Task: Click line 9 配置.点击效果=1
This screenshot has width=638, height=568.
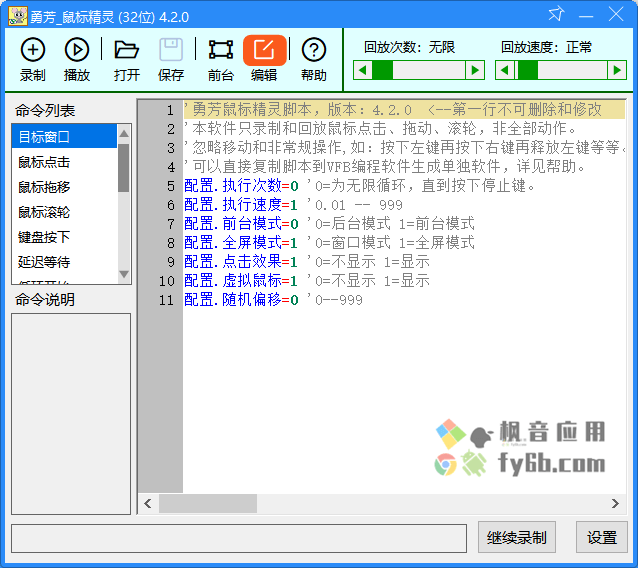Action: [x=241, y=262]
